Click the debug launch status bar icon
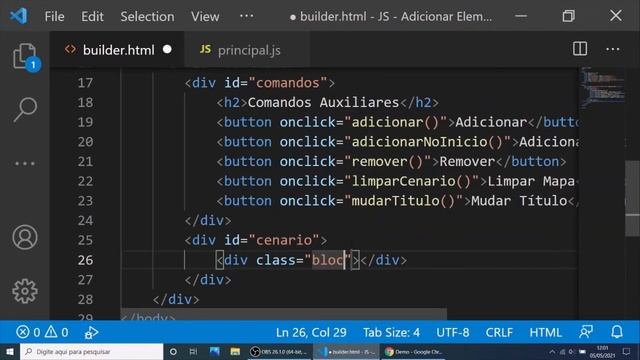Image resolution: width=640 pixels, height=360 pixels. click(x=91, y=332)
